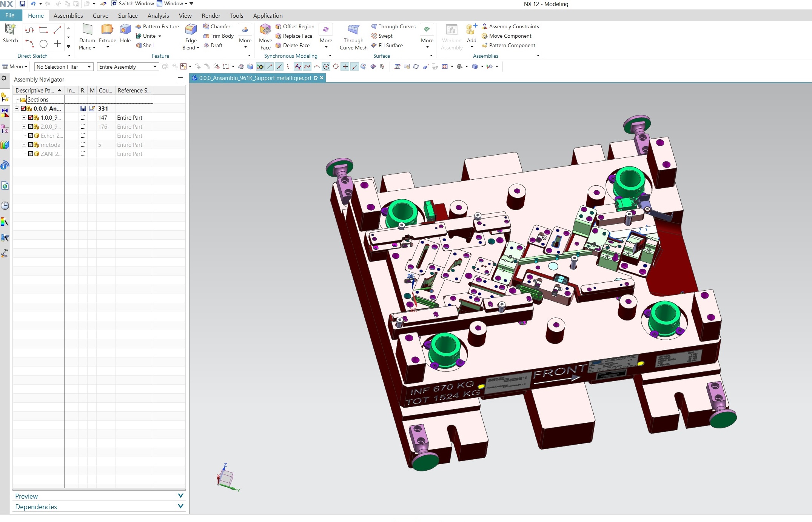
Task: Click the Extrude tool icon
Action: pos(107,30)
